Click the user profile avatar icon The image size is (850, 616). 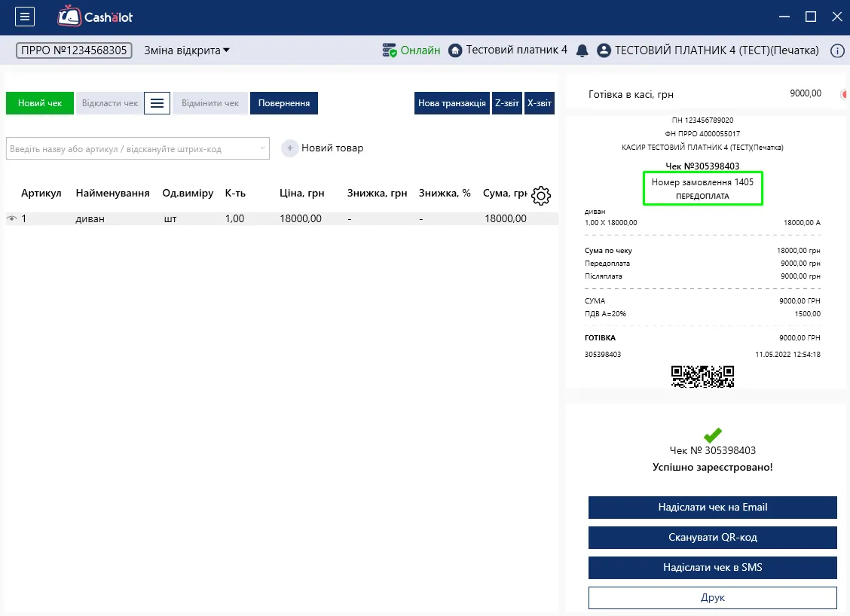pos(604,50)
